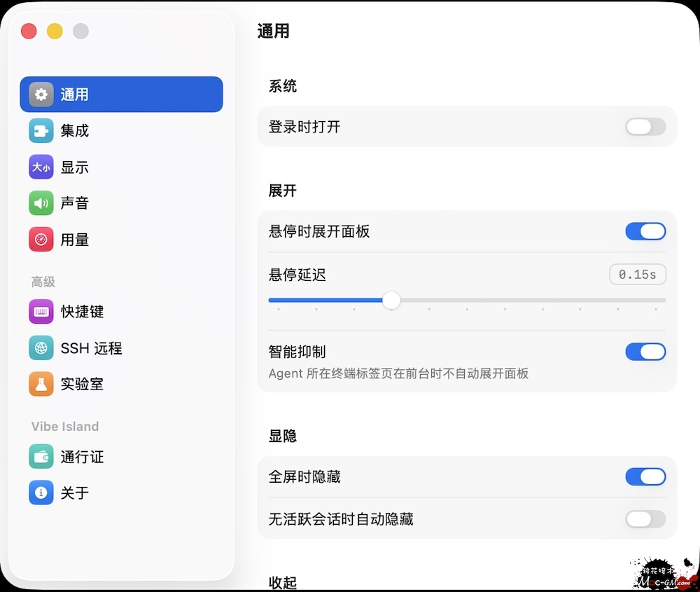Viewport: 700px width, 592px height.
Task: Click the 0.15s delay value field
Action: click(x=637, y=275)
